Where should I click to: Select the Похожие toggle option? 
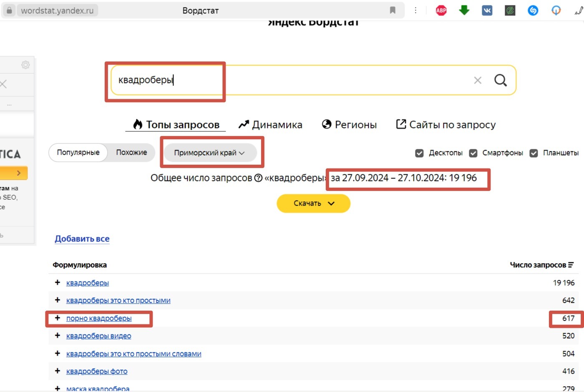tap(131, 153)
